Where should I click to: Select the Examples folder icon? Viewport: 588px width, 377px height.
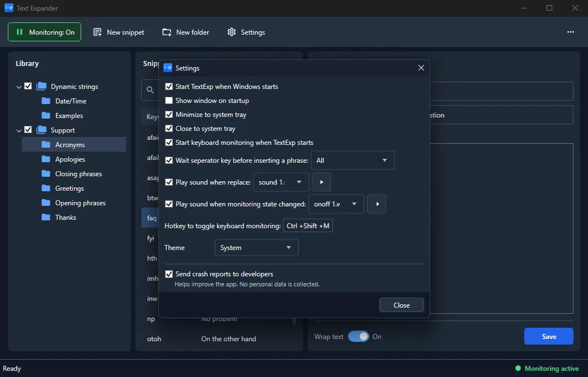tap(46, 115)
